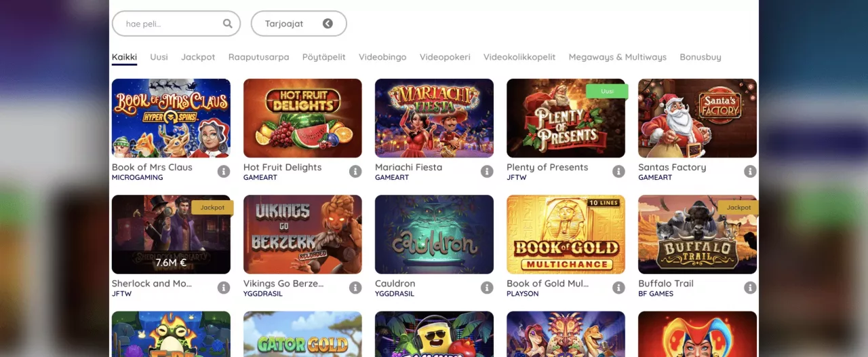Click JFTW label under Plenty of Presents
This screenshot has width=868, height=357.
[516, 178]
